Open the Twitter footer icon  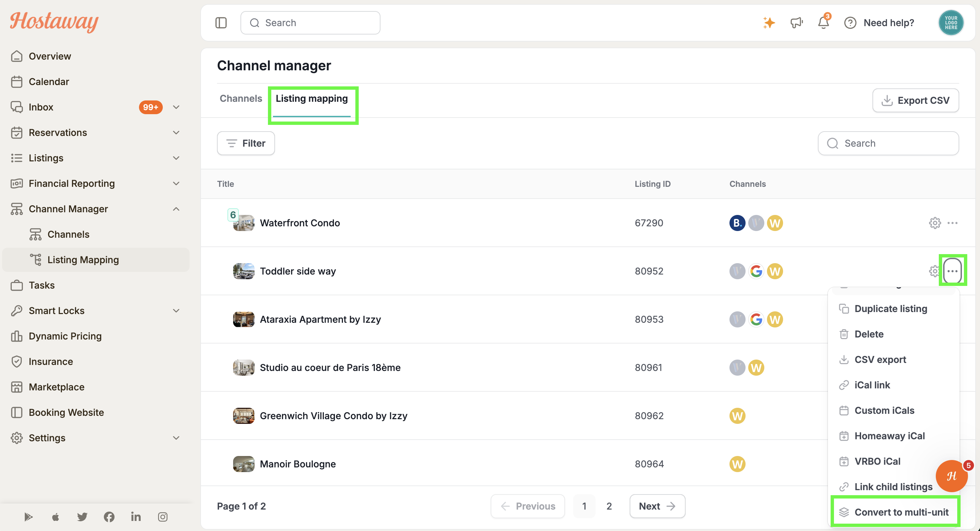[82, 517]
